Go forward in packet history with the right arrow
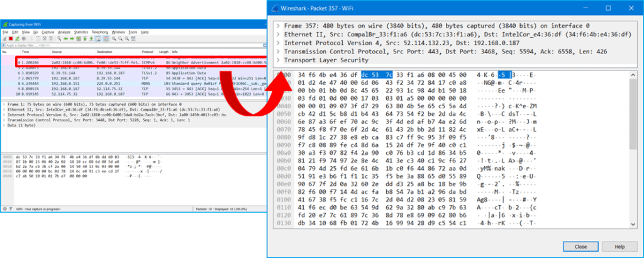644x258 pixels. point(72,38)
